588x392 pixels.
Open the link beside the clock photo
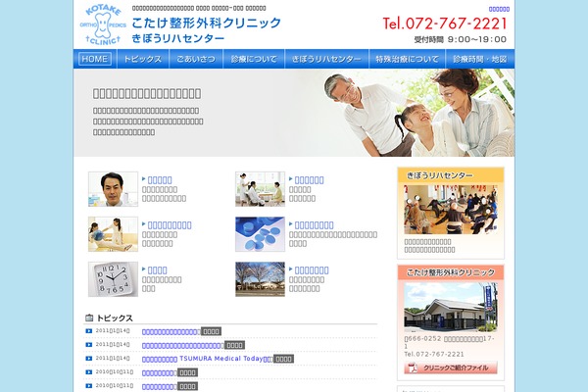pos(157,270)
